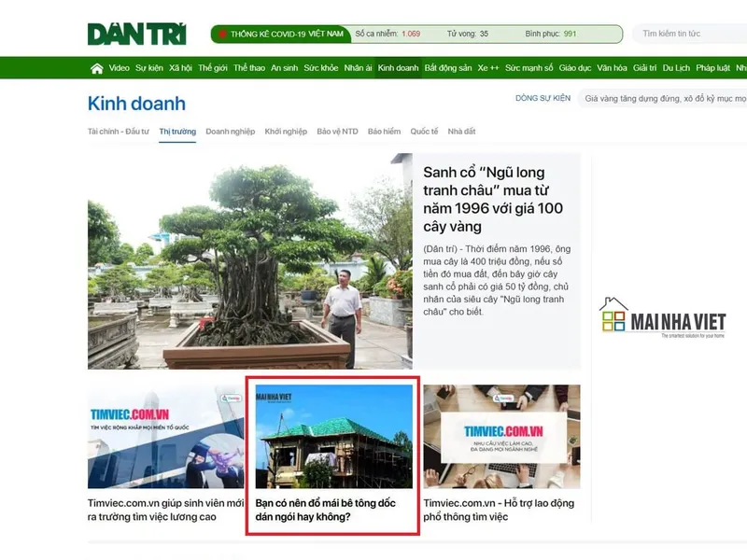747x560 pixels.
Task: Switch to the Doanh nghiệp tab
Action: coord(231,132)
